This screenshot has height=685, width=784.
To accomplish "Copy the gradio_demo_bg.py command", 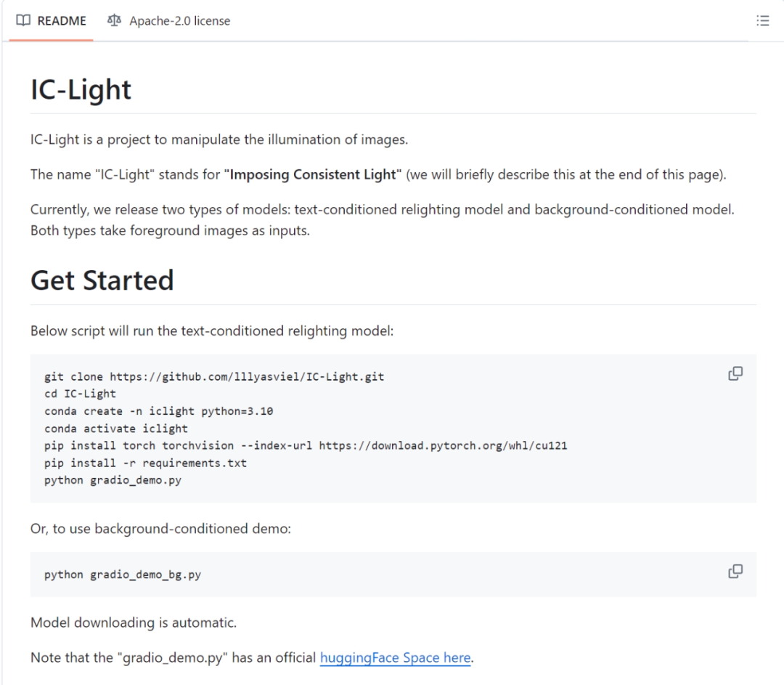I will point(735,571).
